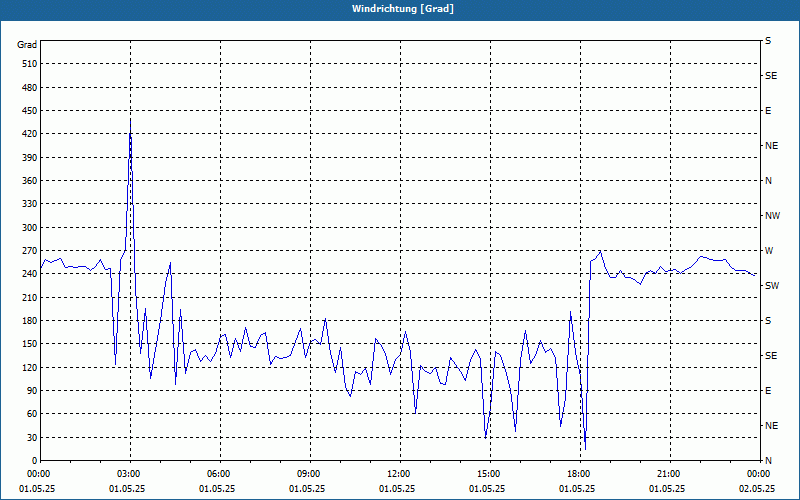Select the 360 value on the y-axis

pyautogui.click(x=30, y=181)
